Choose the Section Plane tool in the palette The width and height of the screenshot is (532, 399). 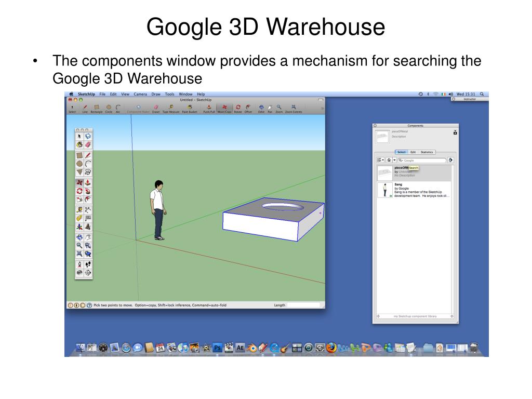[x=88, y=273]
